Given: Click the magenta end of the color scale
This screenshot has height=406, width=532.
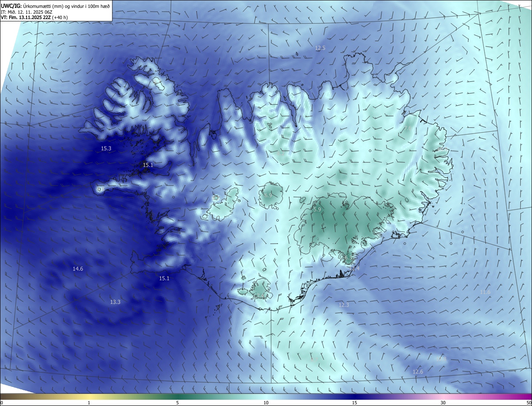Looking at the screenshot, I should [x=524, y=397].
